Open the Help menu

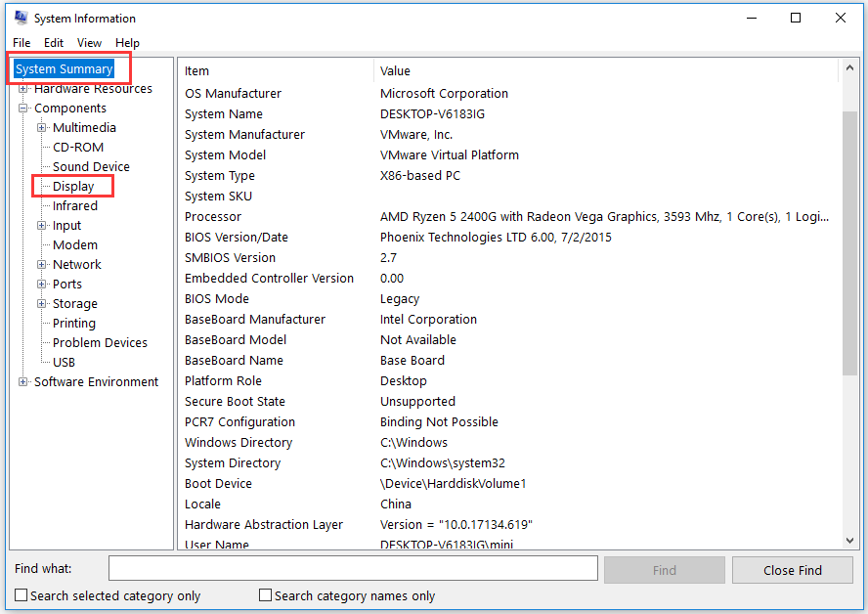pos(127,43)
